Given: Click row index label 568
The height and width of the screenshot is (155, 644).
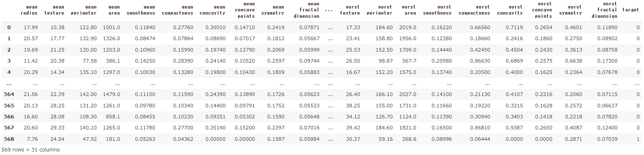Looking at the screenshot, I should (x=9, y=139).
